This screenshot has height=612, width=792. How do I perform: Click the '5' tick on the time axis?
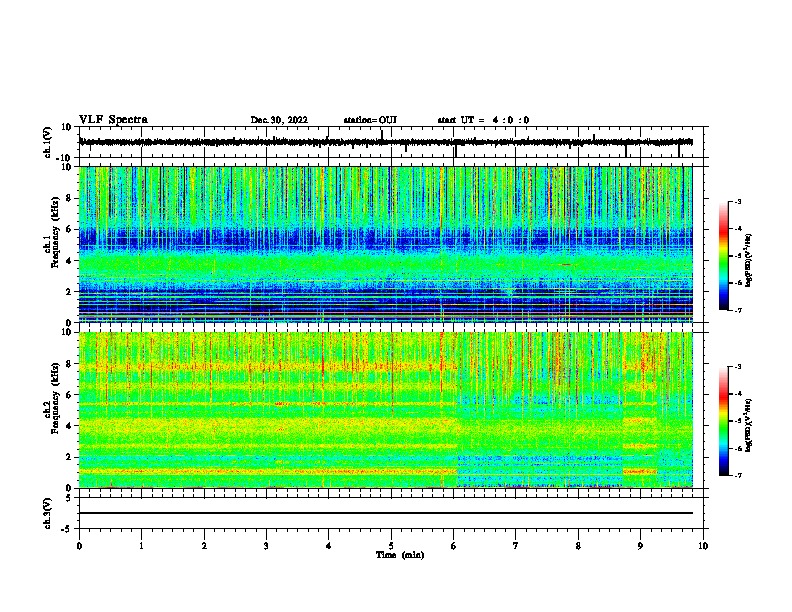point(391,546)
